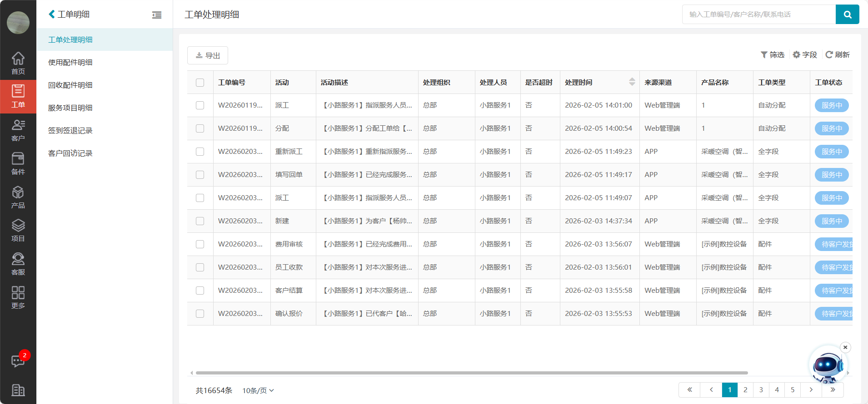This screenshot has width=868, height=404.
Task: Open the 客服 customer service icon
Action: click(x=18, y=264)
